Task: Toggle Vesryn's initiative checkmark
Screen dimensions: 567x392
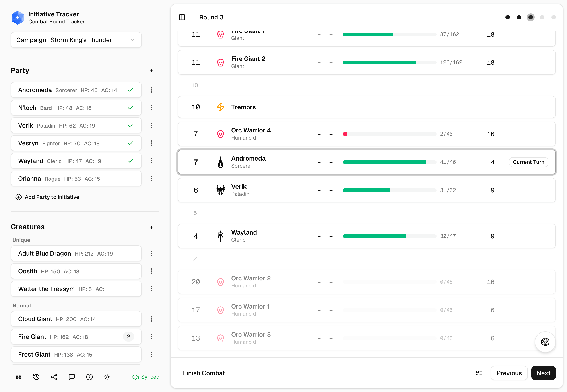Action: coord(131,143)
